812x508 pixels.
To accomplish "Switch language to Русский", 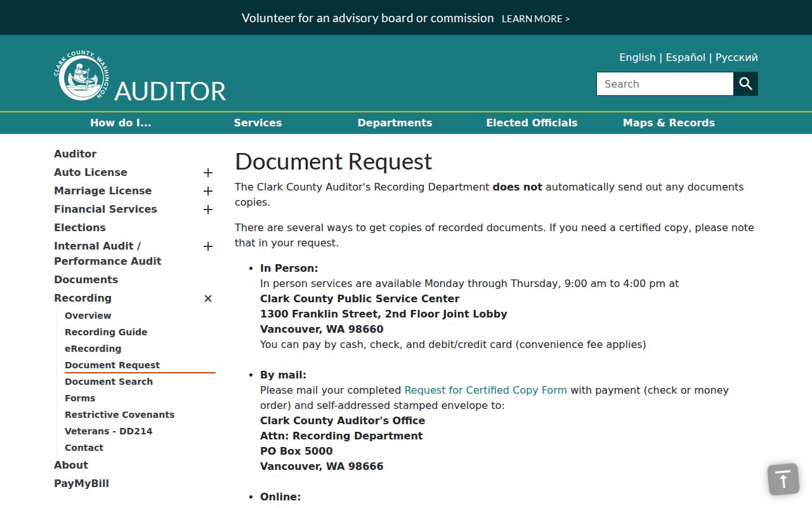I will [737, 57].
